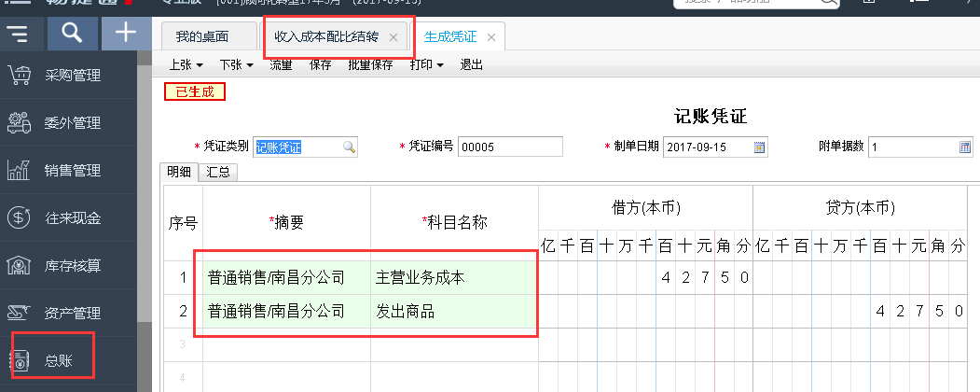The image size is (980, 392).
Task: Open calculator icon for 附单据数
Action: [965, 147]
